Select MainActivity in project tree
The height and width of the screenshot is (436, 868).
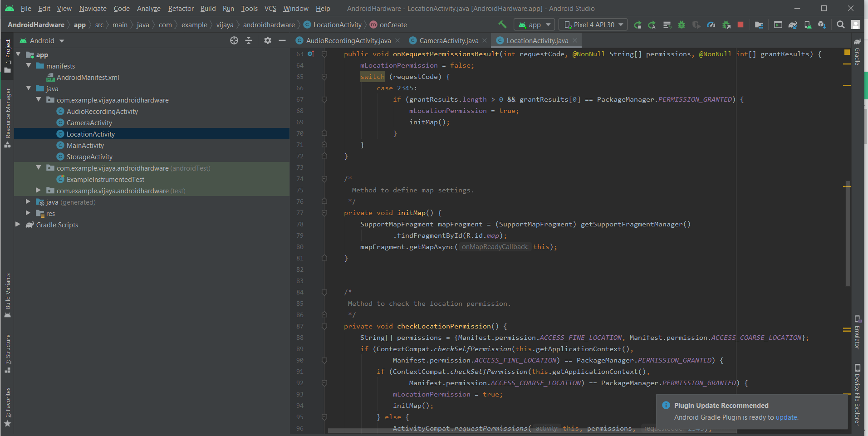click(x=85, y=145)
